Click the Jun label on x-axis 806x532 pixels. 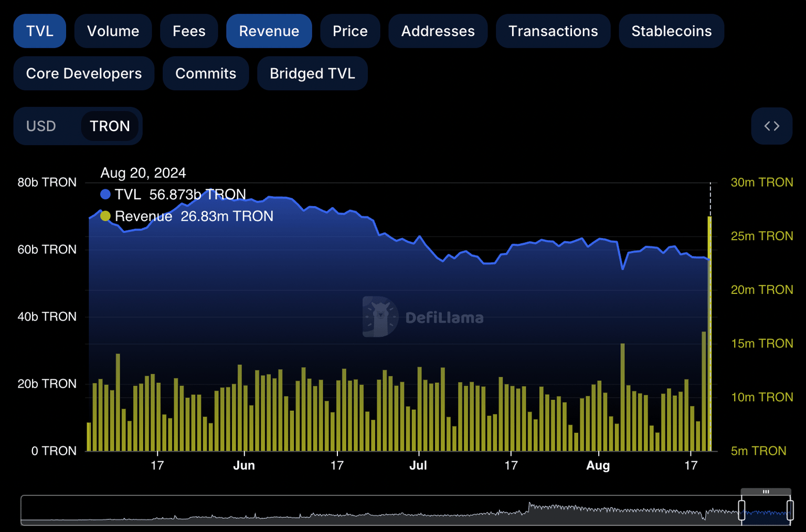click(244, 465)
